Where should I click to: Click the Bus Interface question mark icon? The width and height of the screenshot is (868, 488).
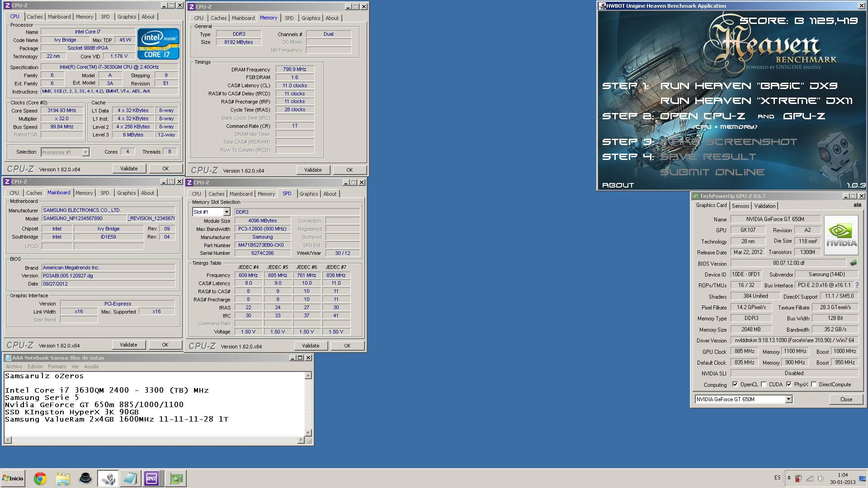[857, 285]
